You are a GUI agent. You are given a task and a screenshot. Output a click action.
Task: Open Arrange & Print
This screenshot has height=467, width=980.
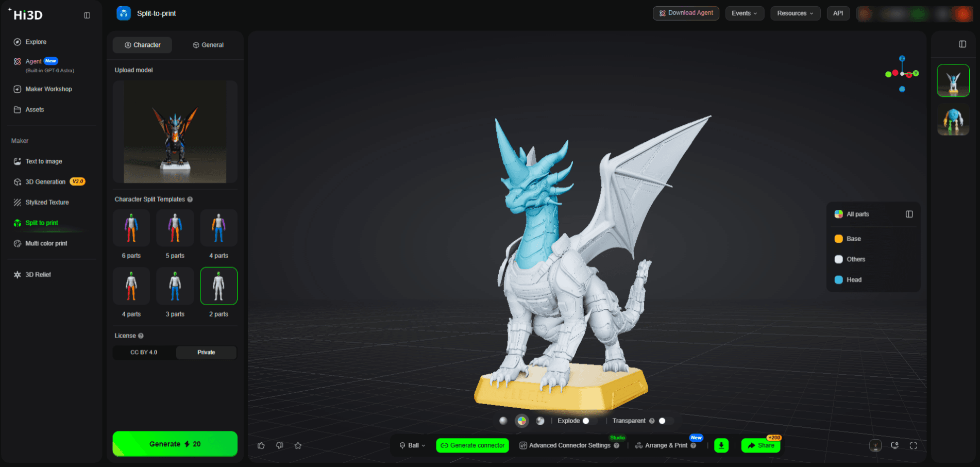pyautogui.click(x=666, y=445)
